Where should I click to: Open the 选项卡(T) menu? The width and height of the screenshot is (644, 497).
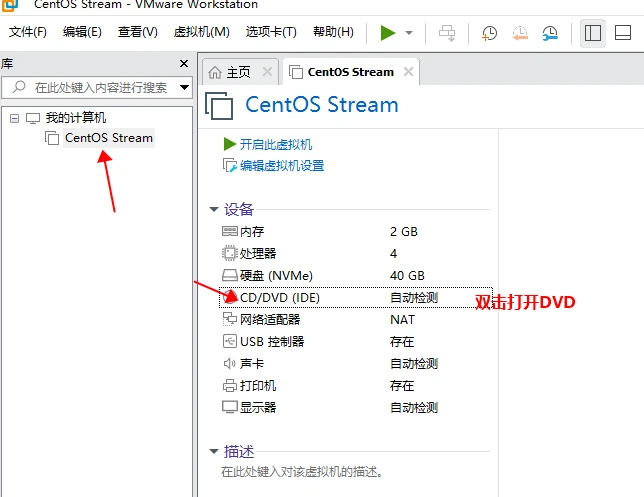[271, 32]
